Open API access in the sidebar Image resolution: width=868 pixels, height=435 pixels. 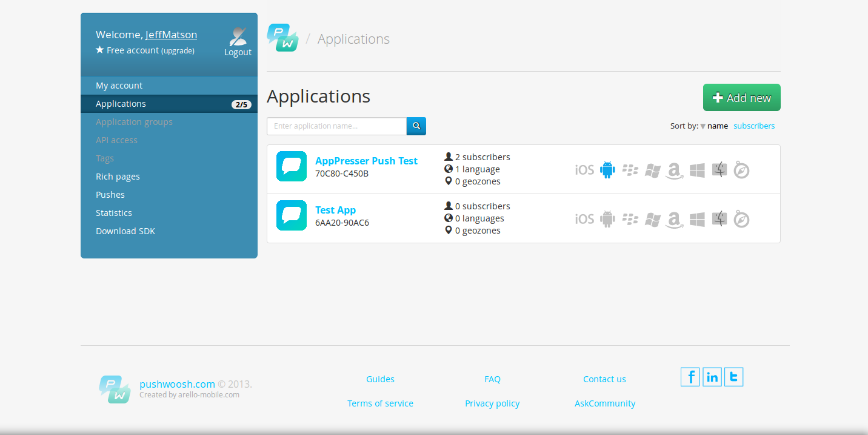click(169, 140)
